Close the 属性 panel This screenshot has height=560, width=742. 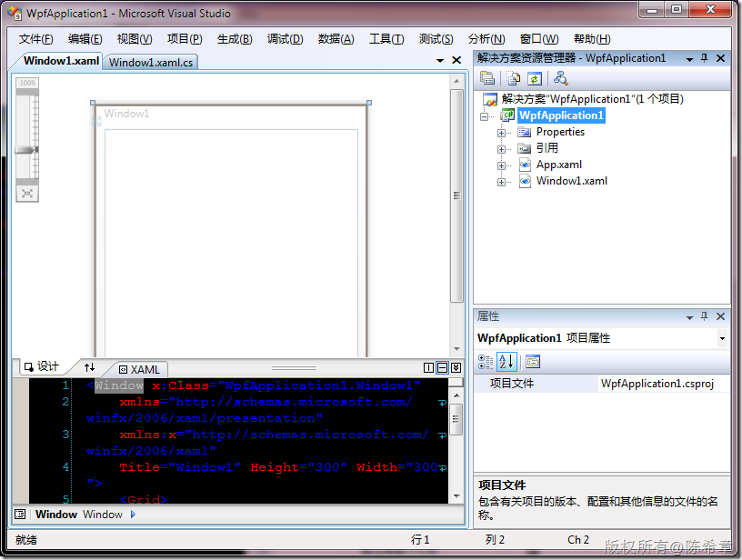click(x=721, y=316)
